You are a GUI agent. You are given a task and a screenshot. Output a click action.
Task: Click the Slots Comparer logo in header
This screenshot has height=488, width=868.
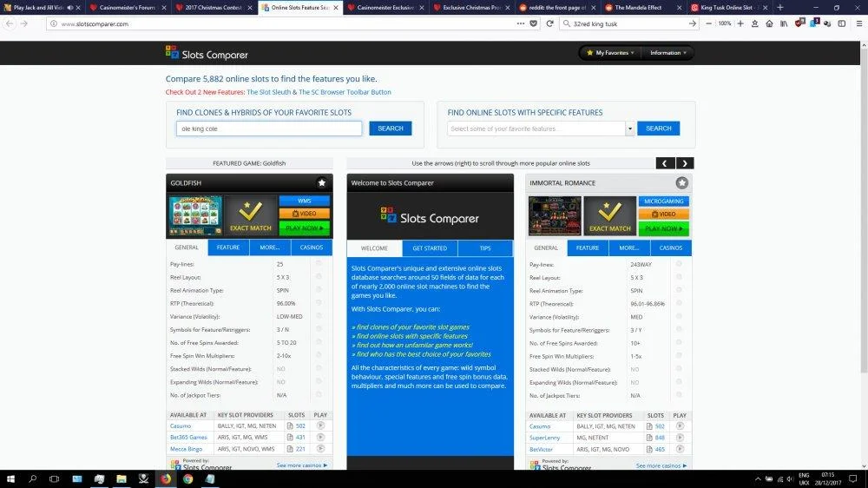coord(207,54)
